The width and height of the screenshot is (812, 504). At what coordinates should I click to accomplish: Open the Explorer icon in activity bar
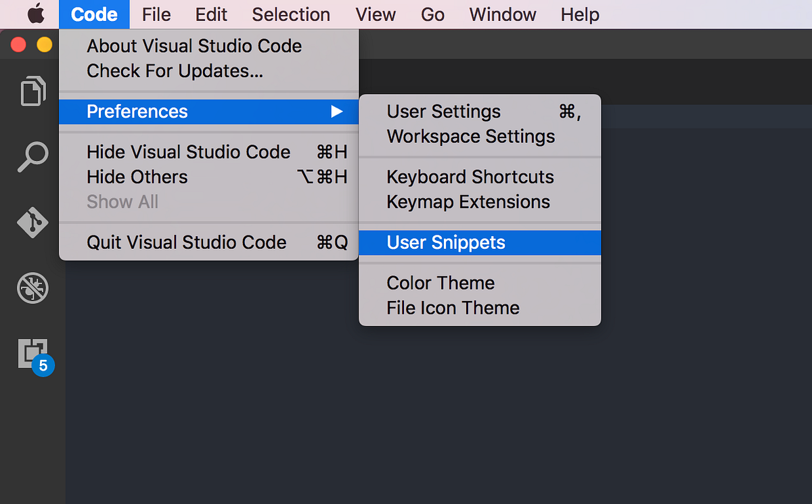[32, 91]
